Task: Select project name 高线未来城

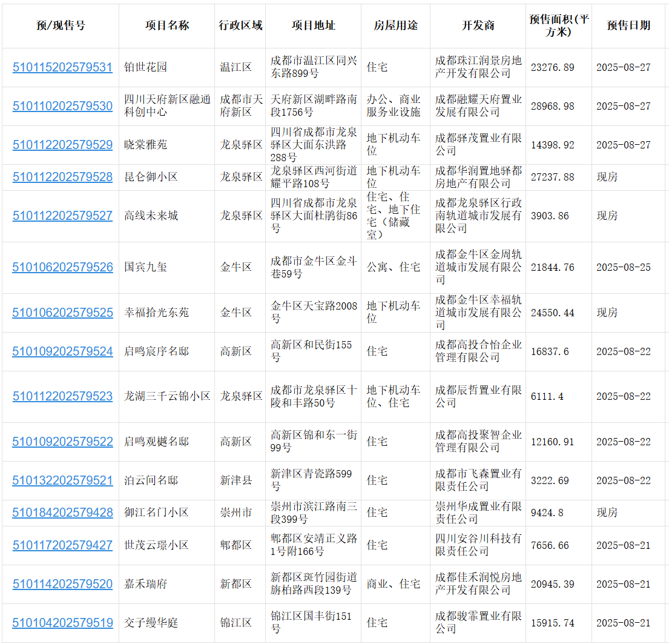Action: tap(151, 216)
